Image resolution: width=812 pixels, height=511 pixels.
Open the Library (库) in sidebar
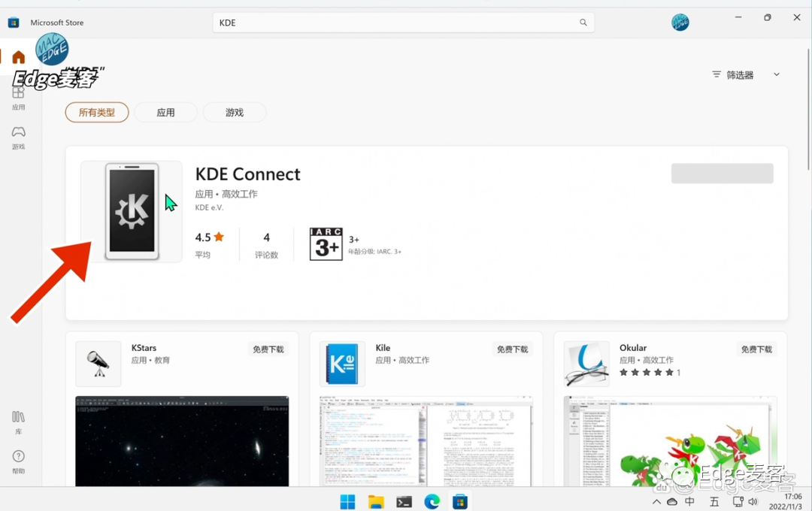(18, 422)
